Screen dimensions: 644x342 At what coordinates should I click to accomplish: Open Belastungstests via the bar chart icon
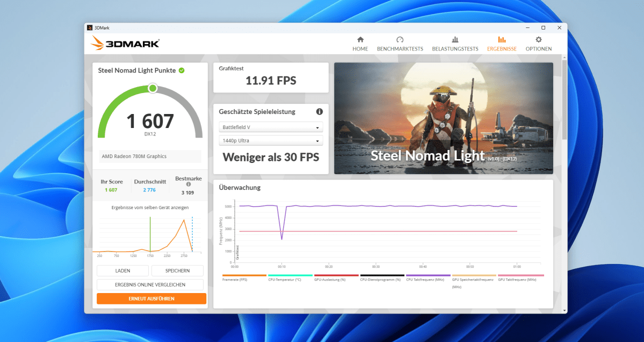pos(455,40)
